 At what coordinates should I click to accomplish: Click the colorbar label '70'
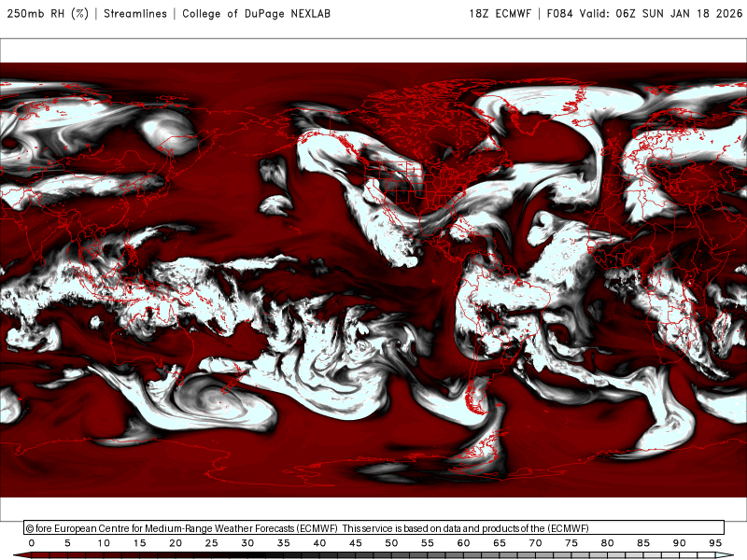[x=535, y=543]
